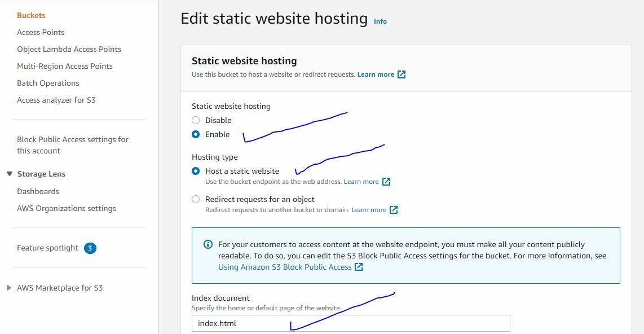644x334 pixels.
Task: Select the Disable radio button
Action: click(x=196, y=120)
